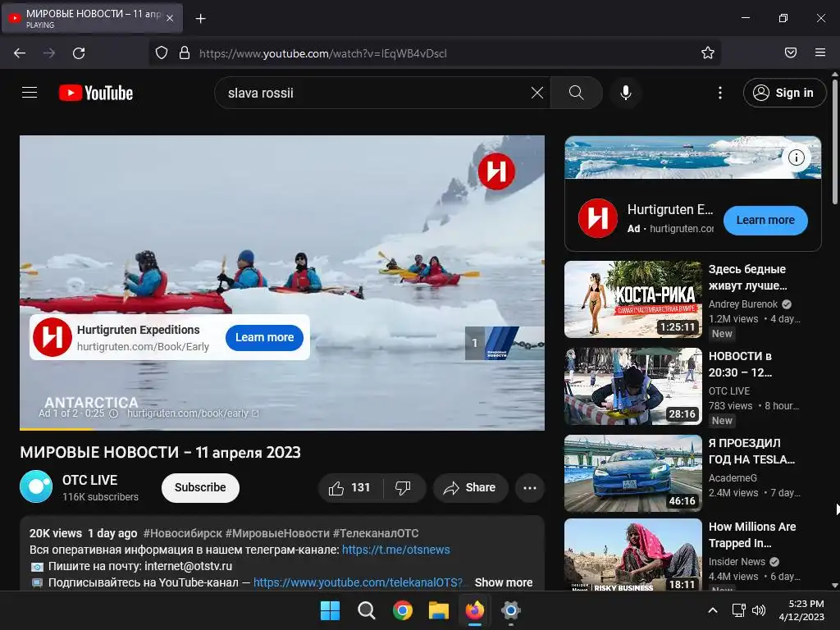This screenshot has height=630, width=840.
Task: Open the Insider News video thumbnail
Action: [x=633, y=555]
